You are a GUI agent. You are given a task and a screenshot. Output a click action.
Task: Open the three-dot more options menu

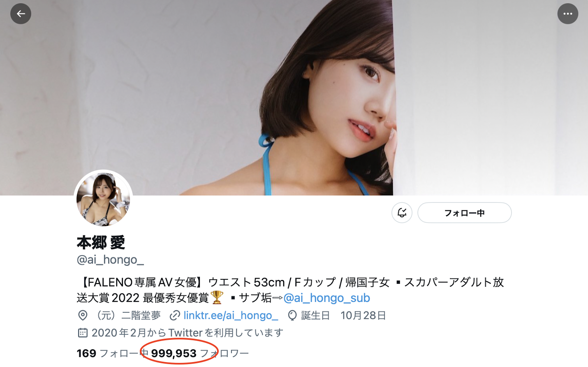567,14
